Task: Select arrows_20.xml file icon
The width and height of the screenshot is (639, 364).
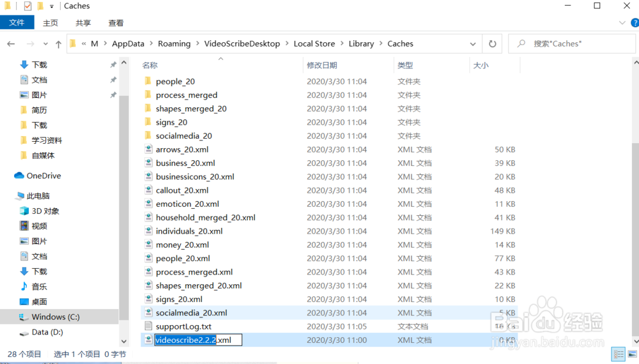Action: 148,149
